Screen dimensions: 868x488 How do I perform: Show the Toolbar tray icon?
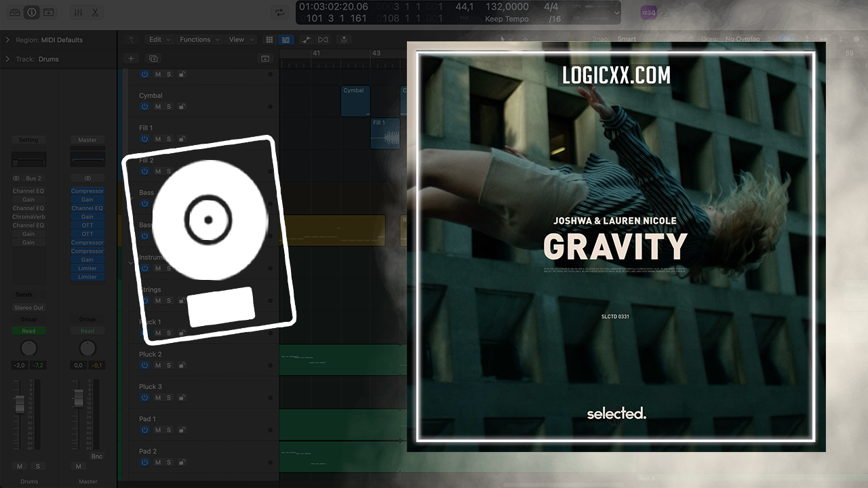pyautogui.click(x=49, y=12)
